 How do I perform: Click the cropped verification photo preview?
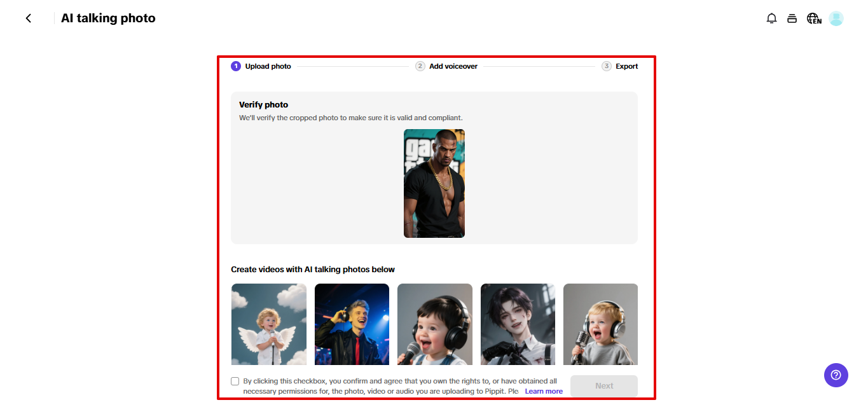point(434,184)
